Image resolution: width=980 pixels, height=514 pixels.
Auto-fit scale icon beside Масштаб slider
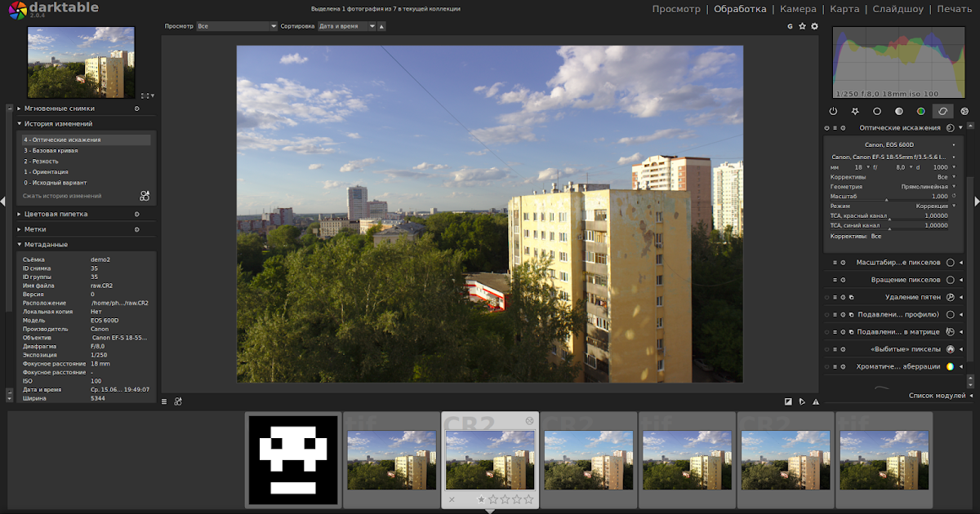click(954, 196)
